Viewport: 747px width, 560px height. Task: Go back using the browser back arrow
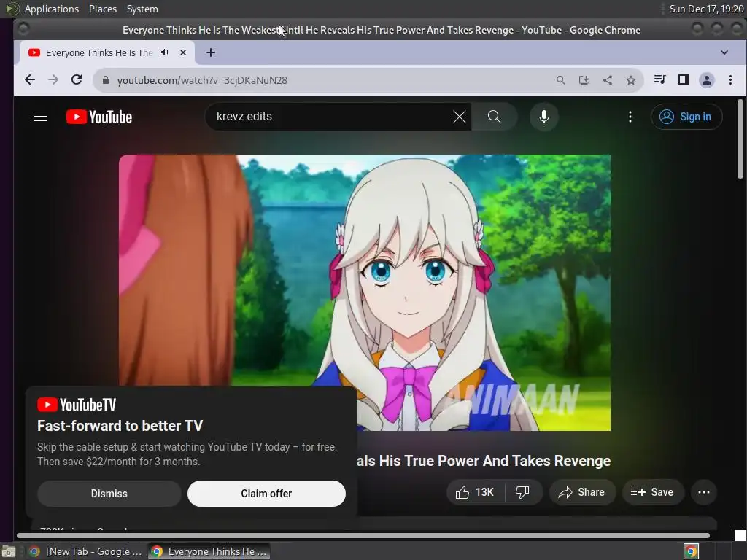29,80
